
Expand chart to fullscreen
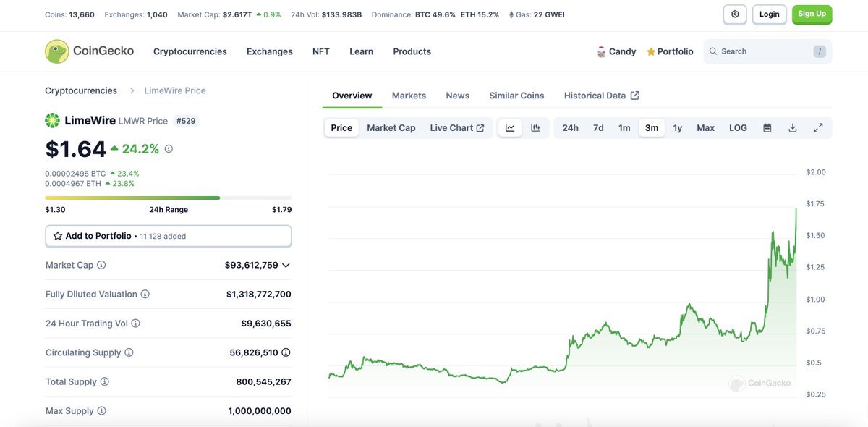(818, 128)
